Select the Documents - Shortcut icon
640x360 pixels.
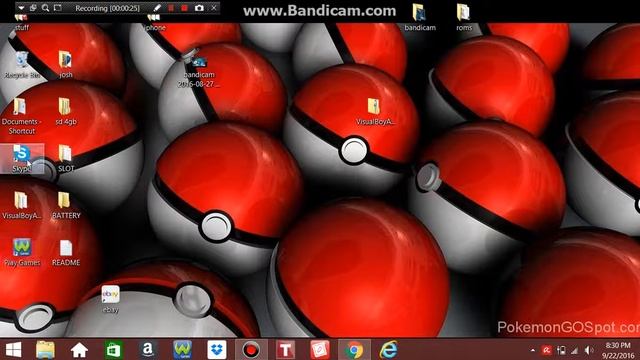coord(21,117)
